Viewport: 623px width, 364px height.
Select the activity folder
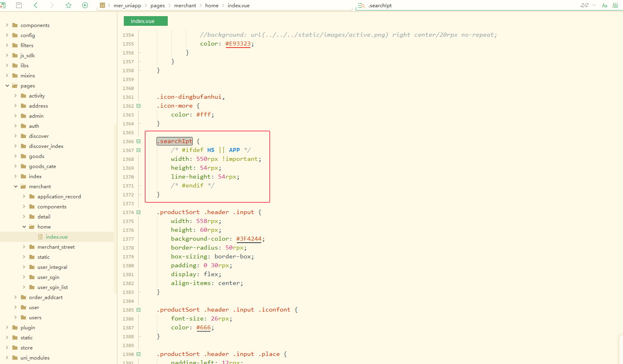tap(37, 96)
